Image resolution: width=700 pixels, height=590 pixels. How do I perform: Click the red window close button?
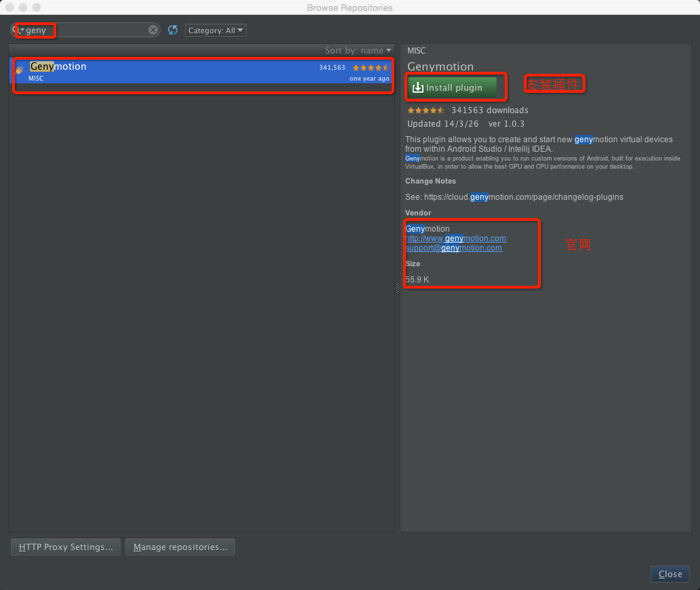pos(9,7)
